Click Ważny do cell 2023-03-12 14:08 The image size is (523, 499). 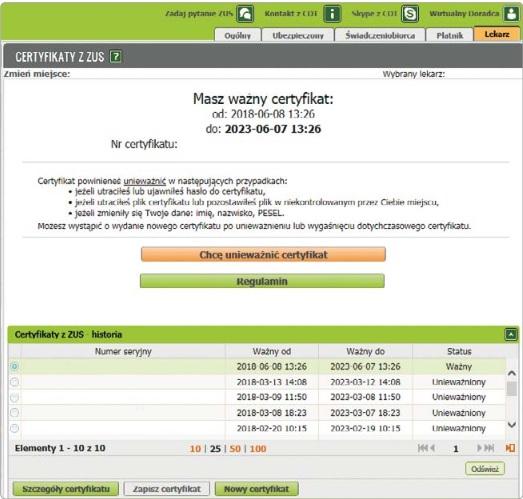(366, 382)
